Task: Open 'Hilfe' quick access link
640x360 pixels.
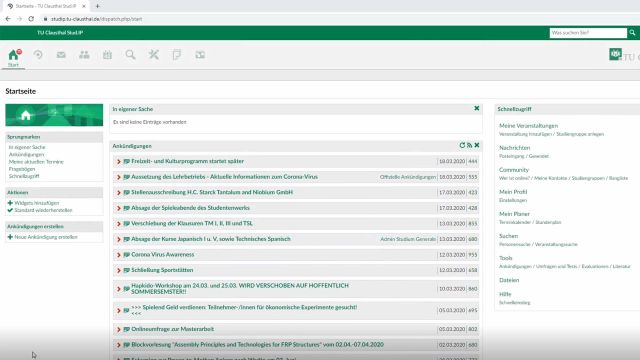Action: [505, 294]
